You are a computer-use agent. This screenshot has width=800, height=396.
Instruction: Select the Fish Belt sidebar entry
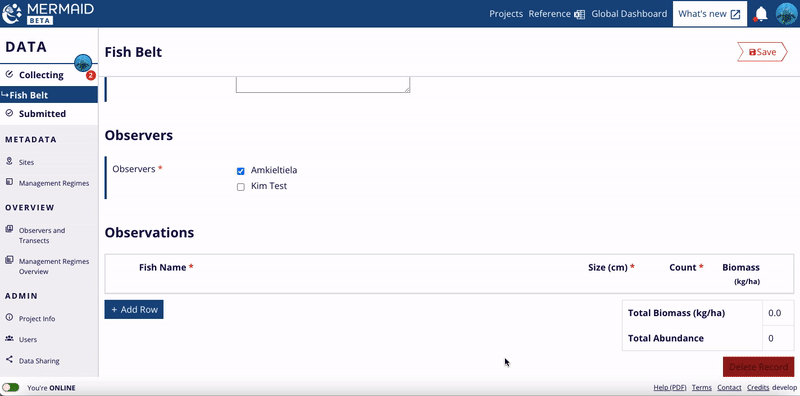tap(49, 95)
